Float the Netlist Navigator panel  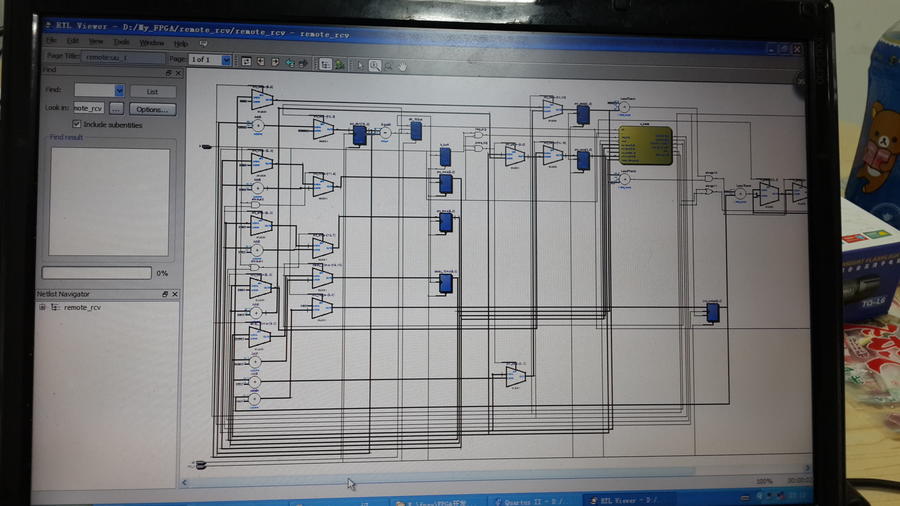(x=166, y=295)
